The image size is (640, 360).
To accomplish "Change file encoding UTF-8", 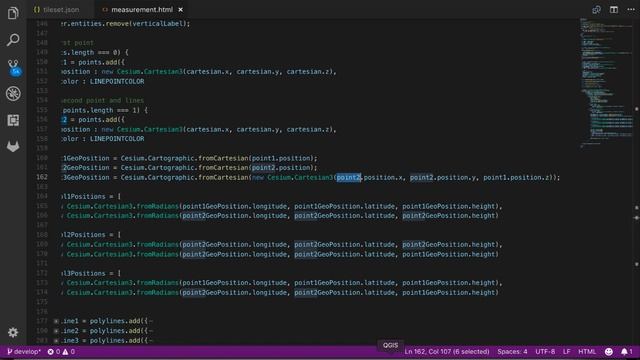I will [x=545, y=351].
